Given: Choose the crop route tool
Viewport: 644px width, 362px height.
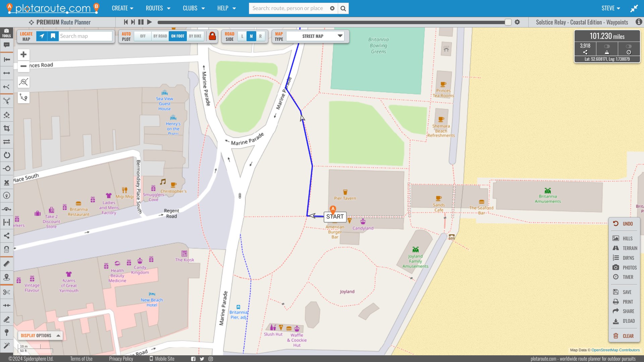Looking at the screenshot, I should click(x=6, y=128).
